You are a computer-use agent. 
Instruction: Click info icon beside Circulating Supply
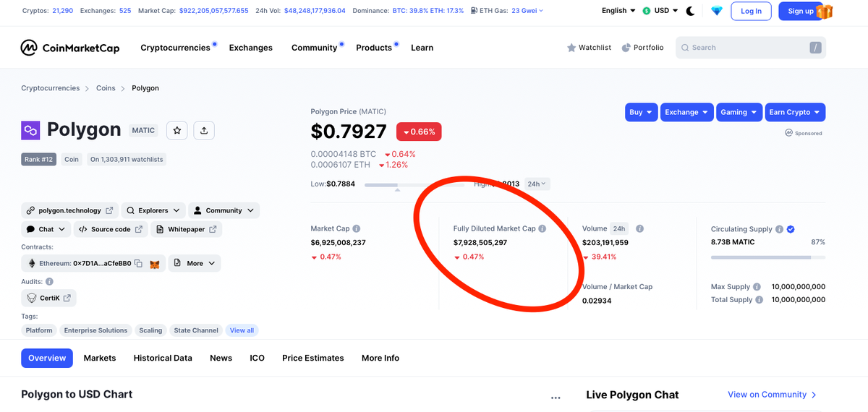click(x=779, y=229)
